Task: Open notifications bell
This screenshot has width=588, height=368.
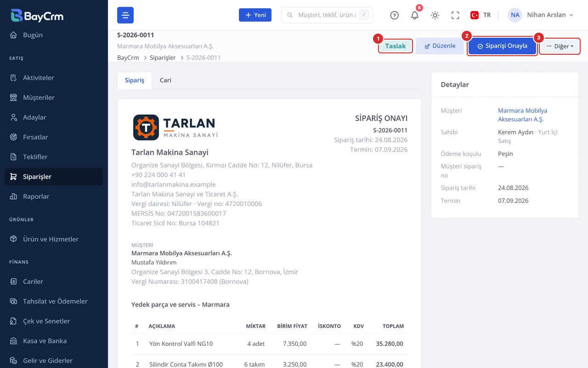Action: pos(415,15)
